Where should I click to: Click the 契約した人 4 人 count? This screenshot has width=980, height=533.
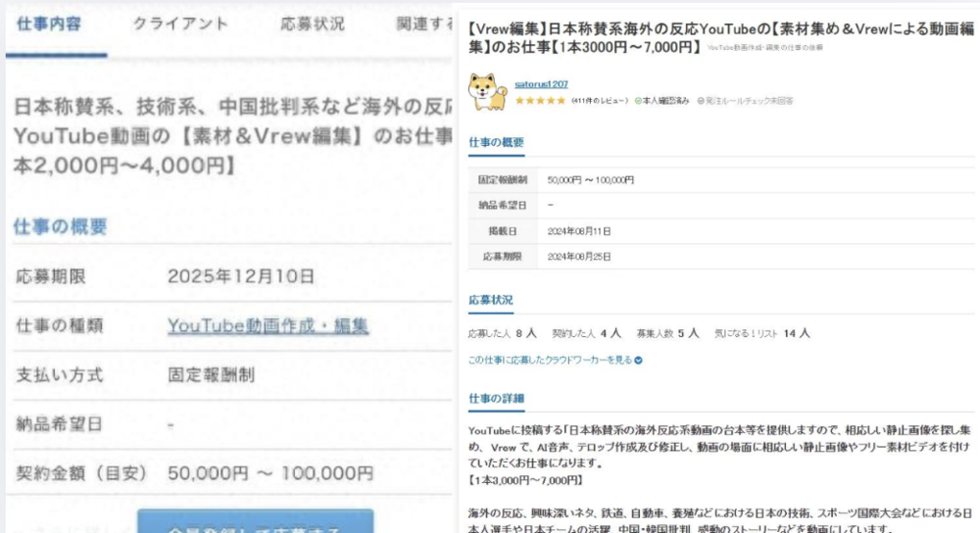586,334
